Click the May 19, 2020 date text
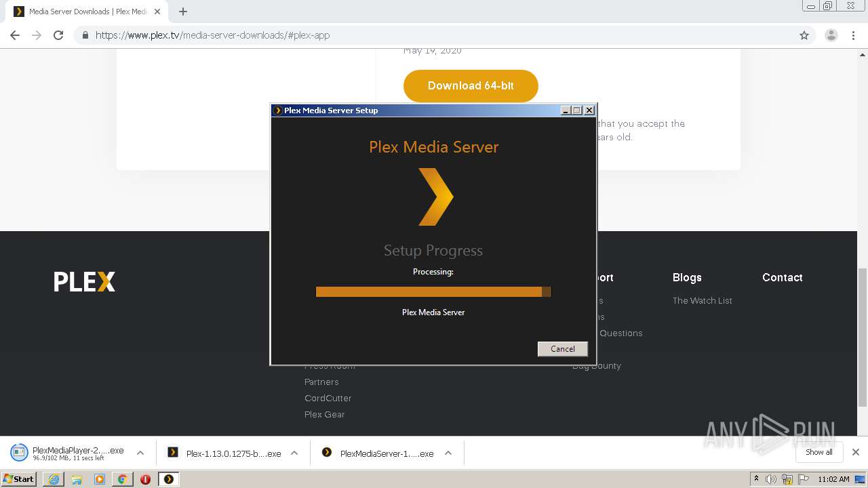 tap(433, 51)
